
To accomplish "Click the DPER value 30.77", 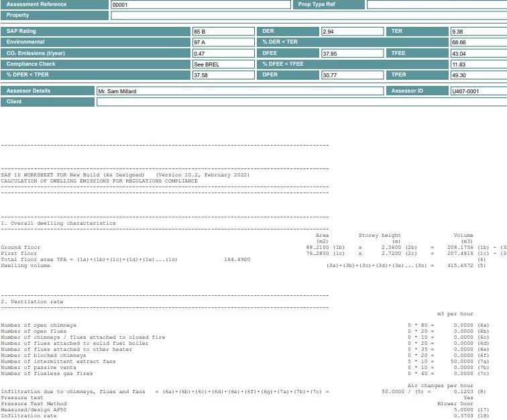I will [353, 75].
